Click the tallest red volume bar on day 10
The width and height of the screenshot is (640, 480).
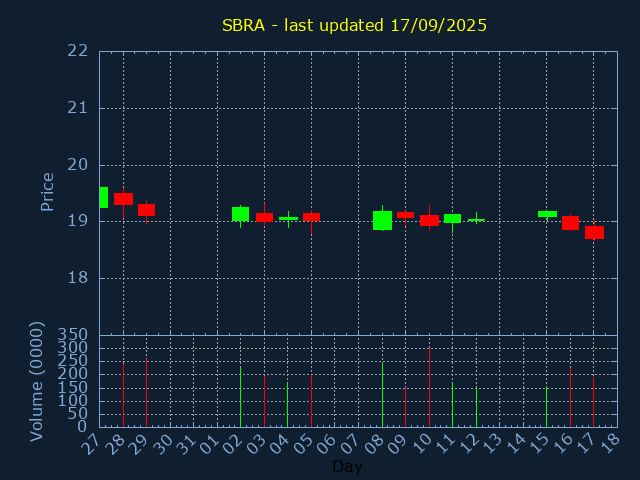point(429,387)
